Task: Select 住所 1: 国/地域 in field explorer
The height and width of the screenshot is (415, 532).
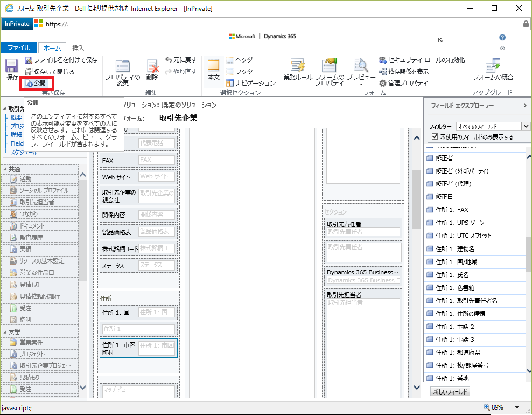Action: [475, 262]
